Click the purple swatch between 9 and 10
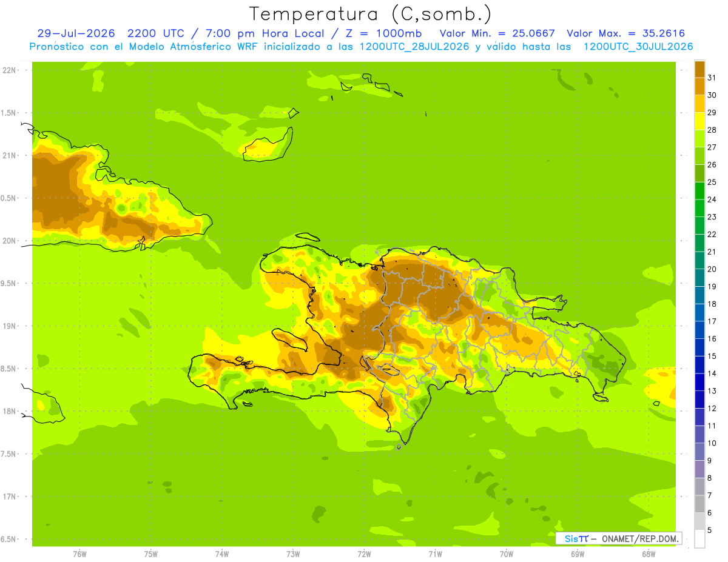Image resolution: width=728 pixels, height=562 pixels. tap(699, 452)
